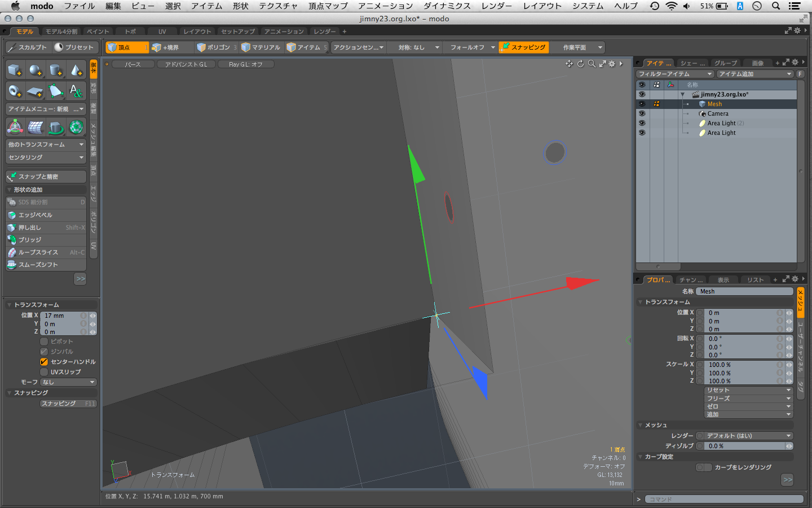Click the viewport pan/move icon
This screenshot has height=508, width=812.
pyautogui.click(x=570, y=64)
